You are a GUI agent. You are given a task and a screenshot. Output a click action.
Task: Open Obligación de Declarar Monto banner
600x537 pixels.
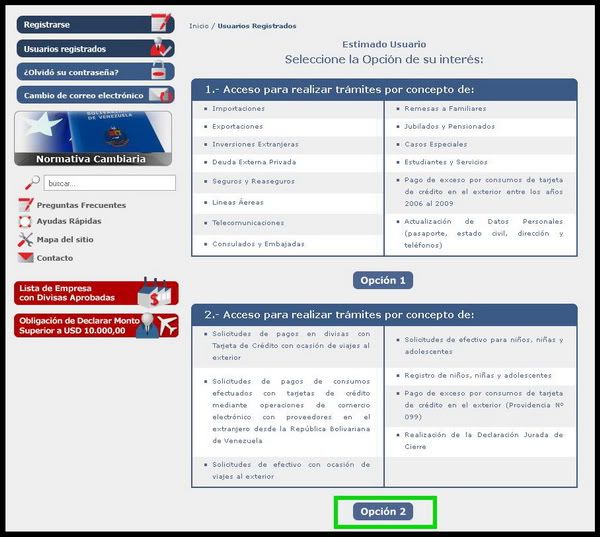96,326
